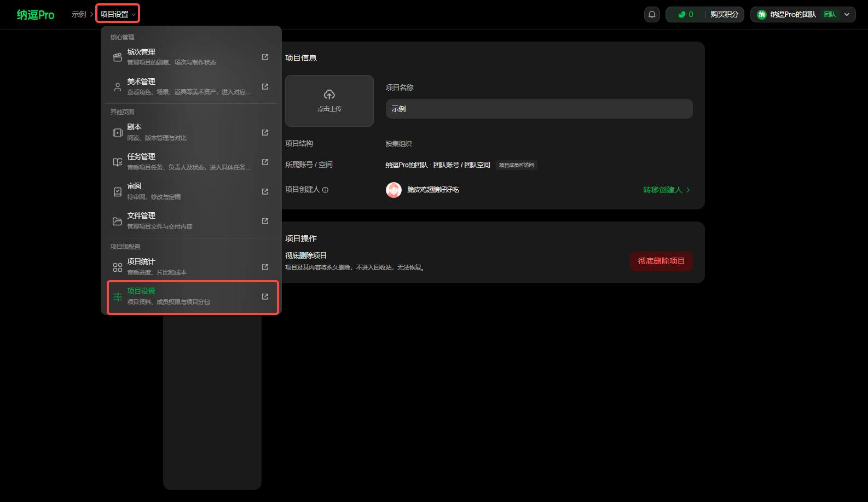Click the person icon beside 美术管理
Viewport: 868px width, 502px height.
click(x=117, y=86)
